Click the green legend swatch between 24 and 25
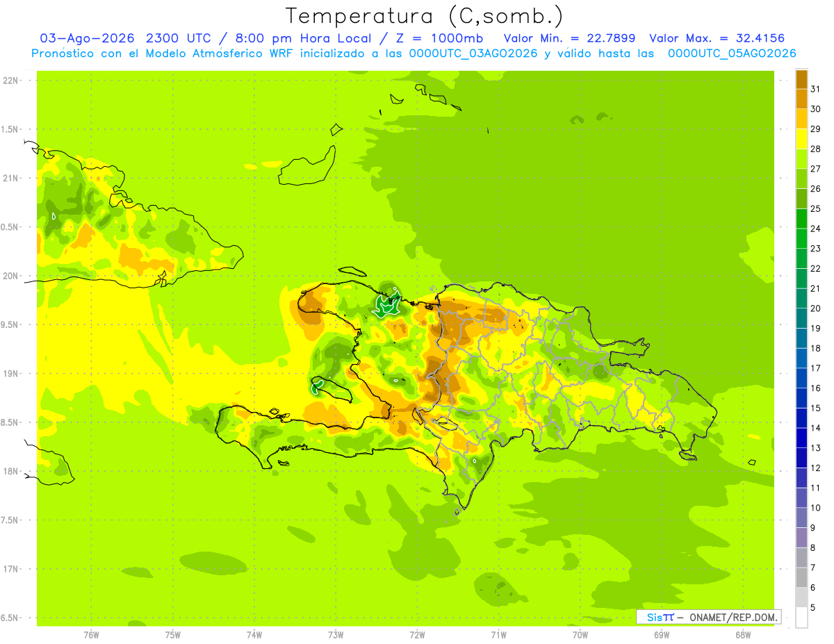The width and height of the screenshot is (834, 644). [801, 218]
